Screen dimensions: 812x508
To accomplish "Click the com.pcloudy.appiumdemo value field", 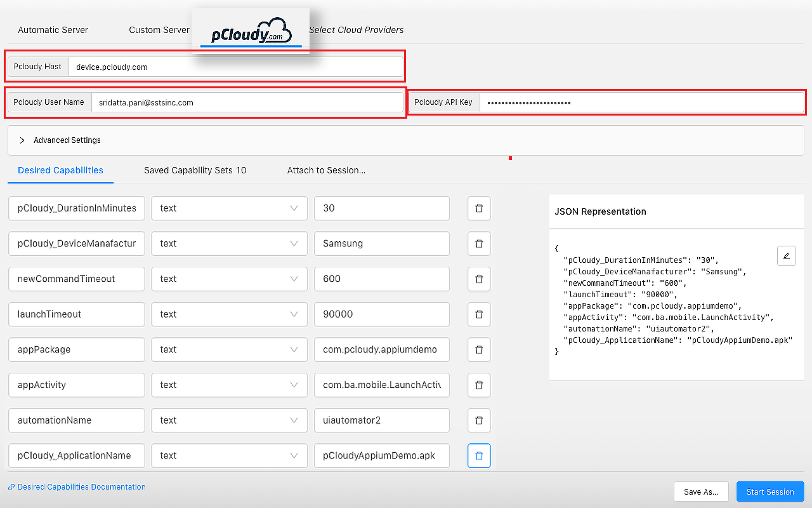I will click(382, 350).
